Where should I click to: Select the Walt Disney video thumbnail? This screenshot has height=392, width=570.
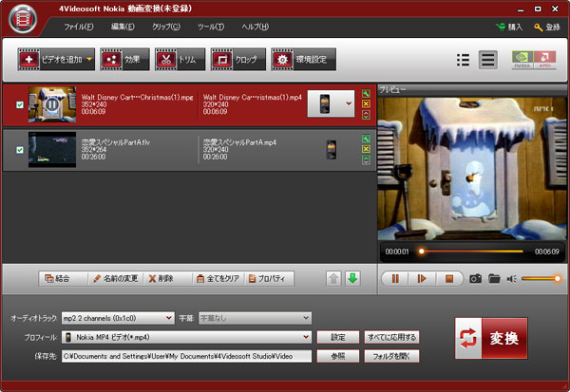click(52, 104)
